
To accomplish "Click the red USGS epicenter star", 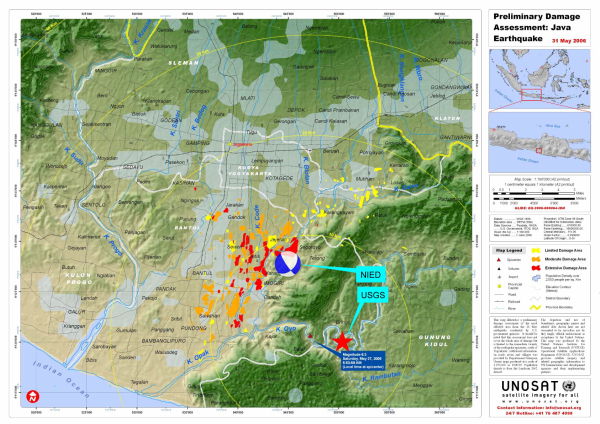I will click(342, 341).
